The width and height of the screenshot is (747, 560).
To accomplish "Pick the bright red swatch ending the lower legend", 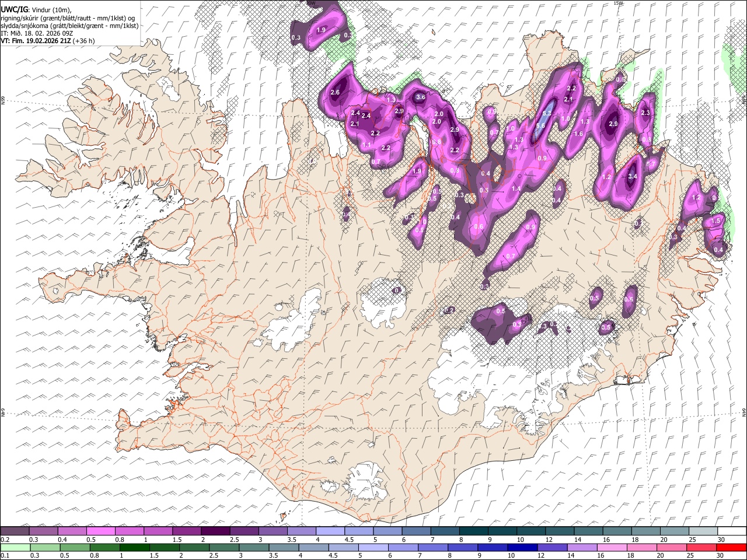I will (731, 547).
